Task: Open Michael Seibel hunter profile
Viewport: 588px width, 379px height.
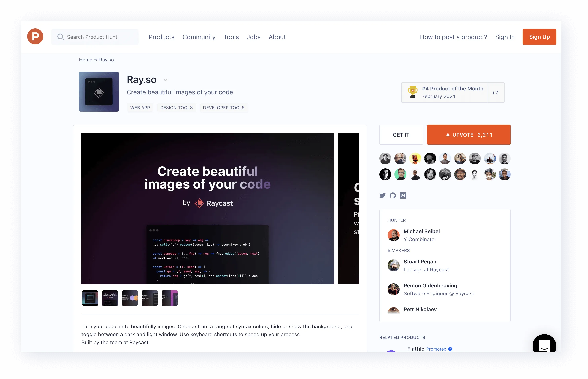Action: click(422, 231)
